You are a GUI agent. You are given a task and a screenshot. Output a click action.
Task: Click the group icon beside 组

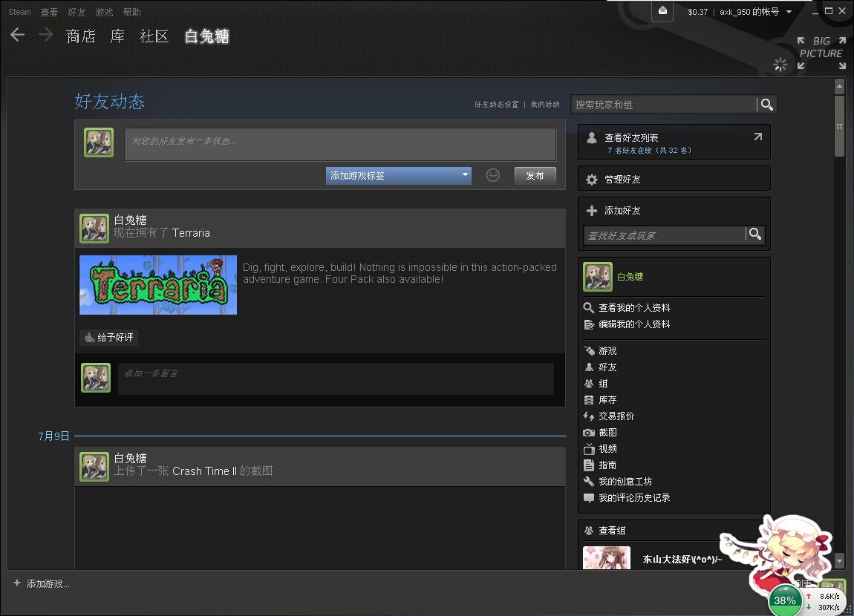point(589,384)
